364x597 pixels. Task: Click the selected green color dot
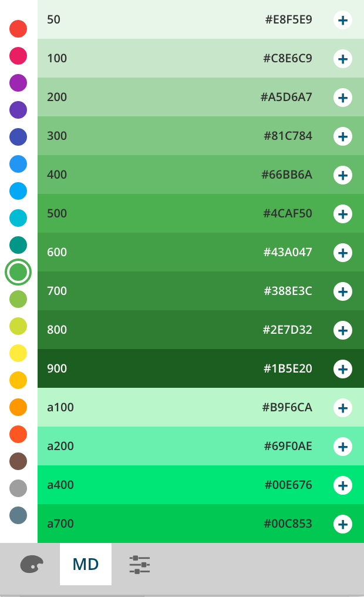[x=18, y=272]
